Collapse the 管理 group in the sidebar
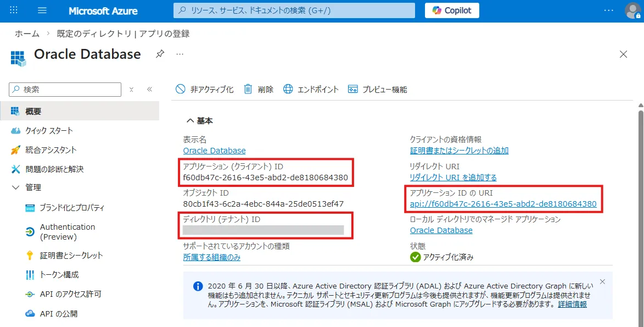 tap(14, 187)
